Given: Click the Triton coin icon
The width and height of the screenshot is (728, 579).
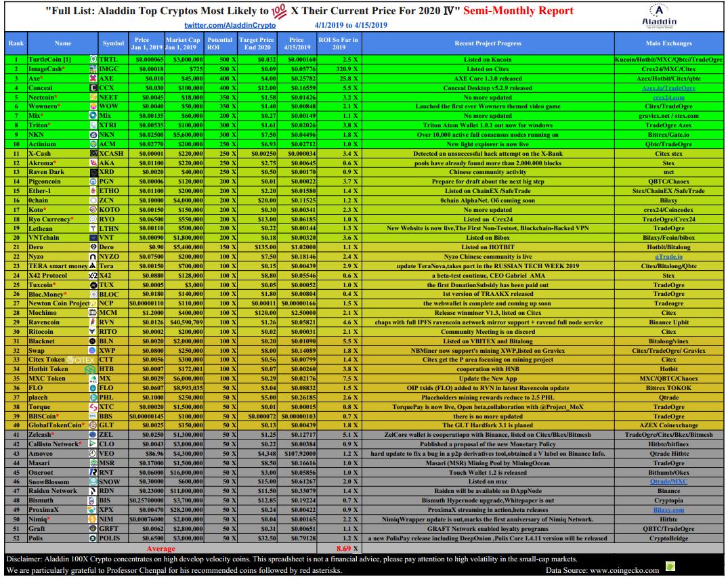Looking at the screenshot, I should pyautogui.click(x=93, y=125).
